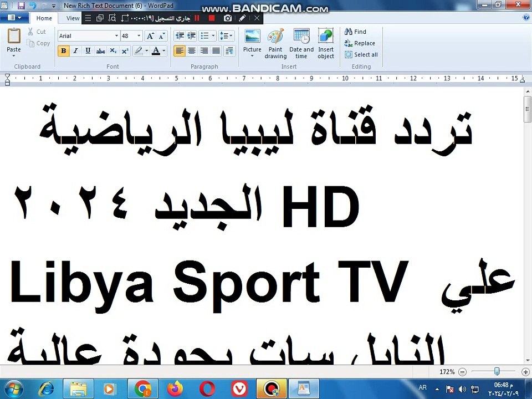Apply font text color
This screenshot has width=532, height=399.
[156, 51]
